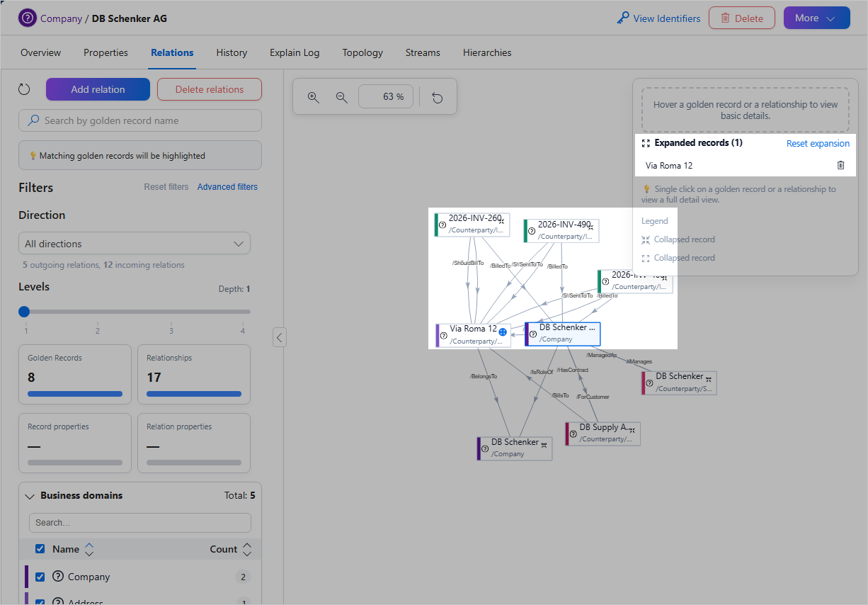The height and width of the screenshot is (605, 868).
Task: Click the purple company entity icon in header
Action: pos(27,18)
